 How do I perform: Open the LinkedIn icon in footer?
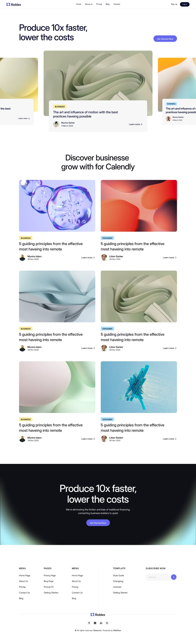tap(101, 623)
